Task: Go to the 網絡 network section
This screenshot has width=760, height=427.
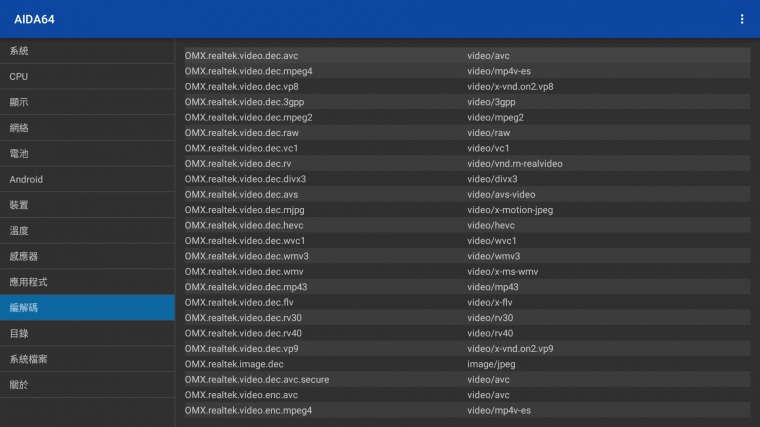Action: coord(87,128)
